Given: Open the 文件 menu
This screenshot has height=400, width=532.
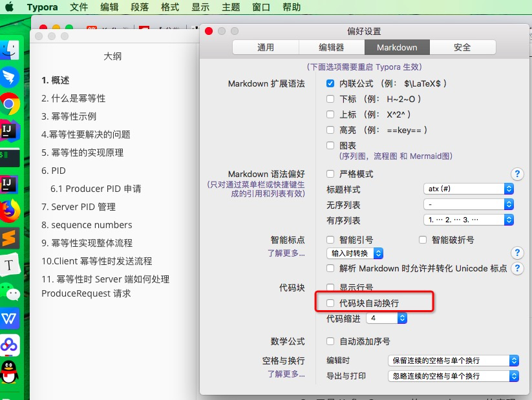Looking at the screenshot, I should [79, 7].
